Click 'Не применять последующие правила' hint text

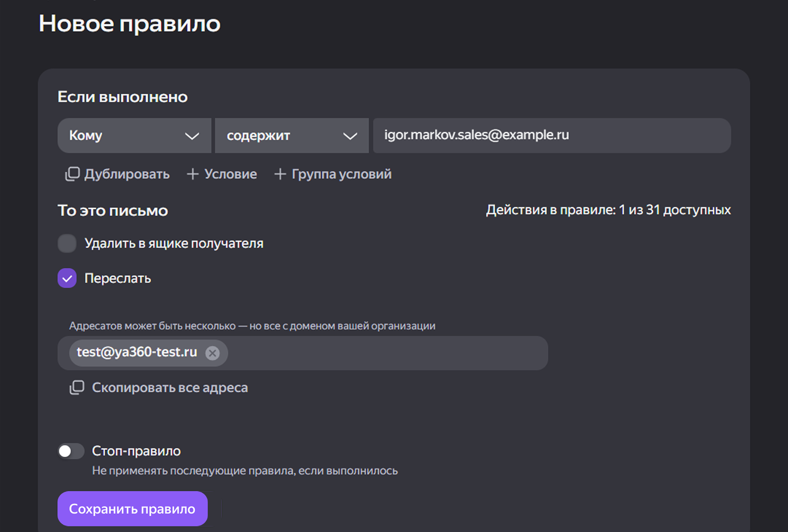click(x=245, y=471)
